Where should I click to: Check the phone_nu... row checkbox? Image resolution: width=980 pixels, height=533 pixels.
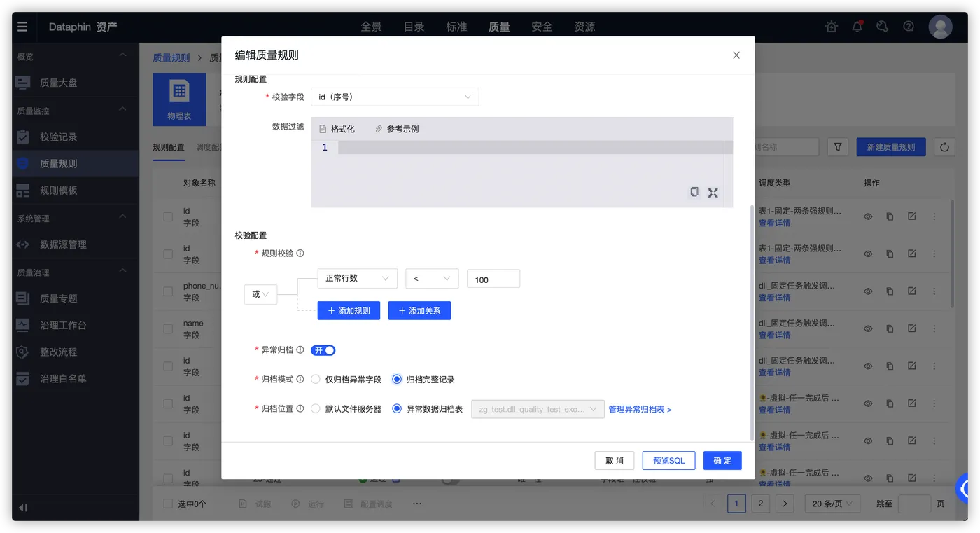point(168,291)
